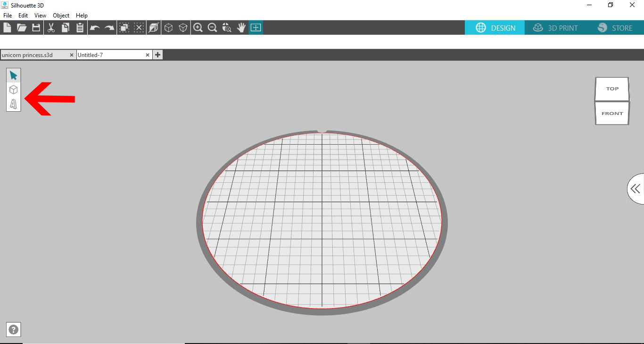Switch to the 3D PRINT tab
644x344 pixels.
555,28
